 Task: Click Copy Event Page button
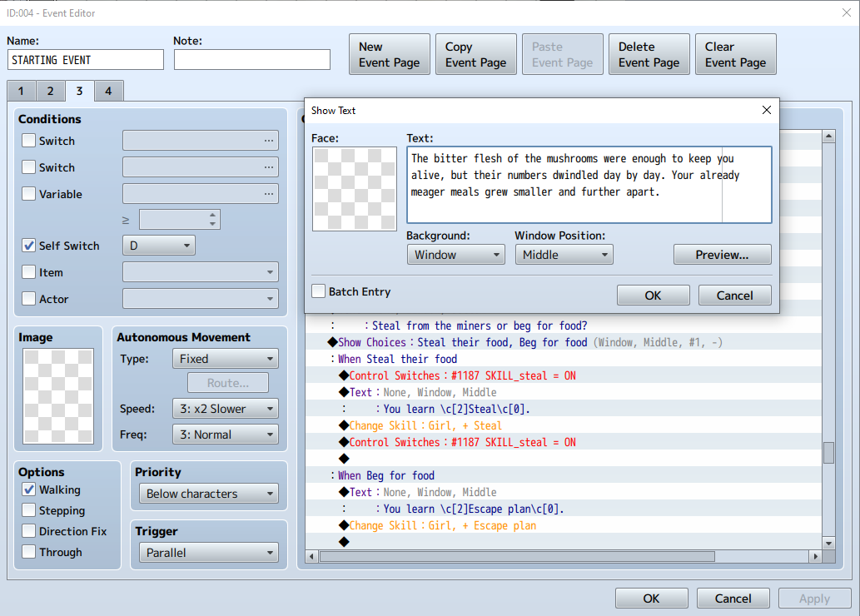coord(476,54)
